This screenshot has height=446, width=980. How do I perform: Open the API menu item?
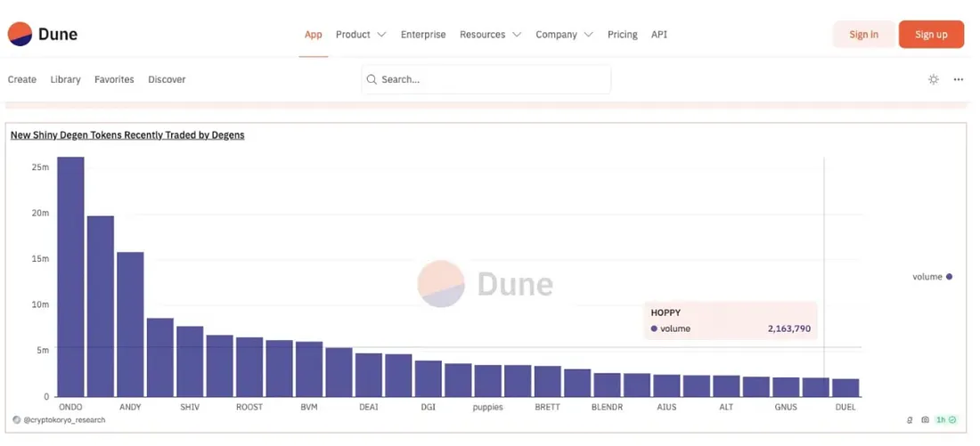pyautogui.click(x=658, y=35)
